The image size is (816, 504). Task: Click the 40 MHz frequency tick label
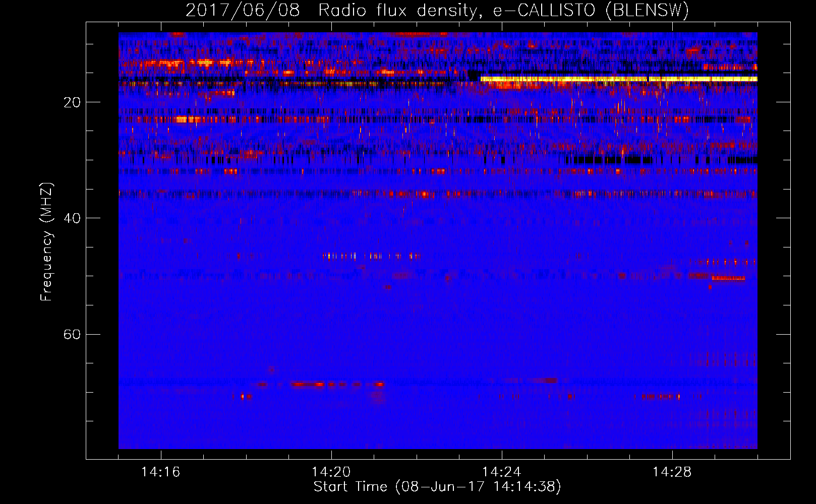coord(72,218)
